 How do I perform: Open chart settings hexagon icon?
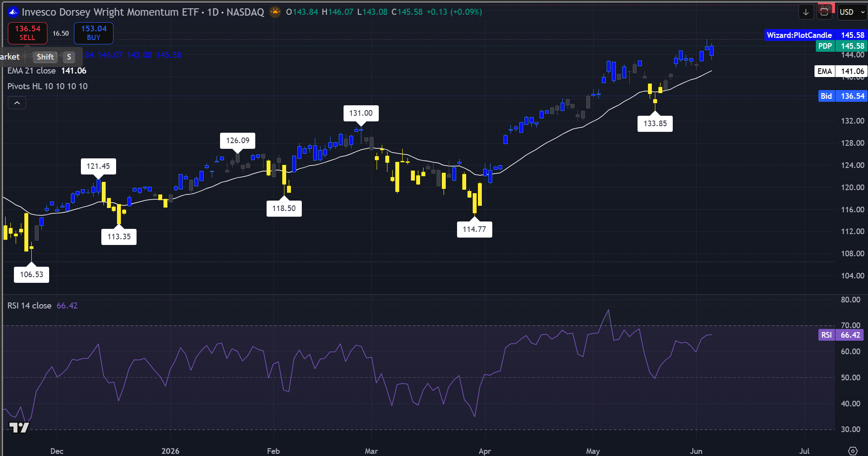[853, 451]
